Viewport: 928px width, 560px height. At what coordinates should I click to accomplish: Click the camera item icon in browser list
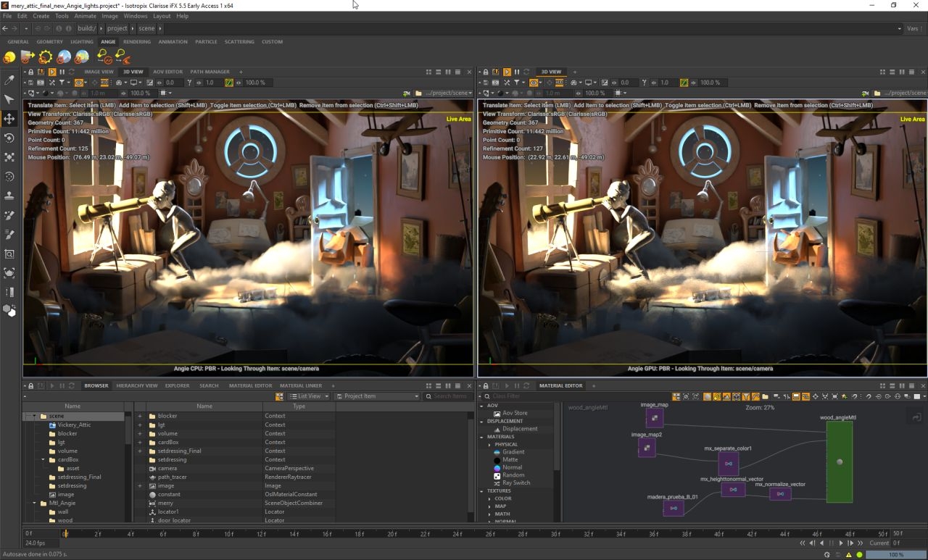152,468
